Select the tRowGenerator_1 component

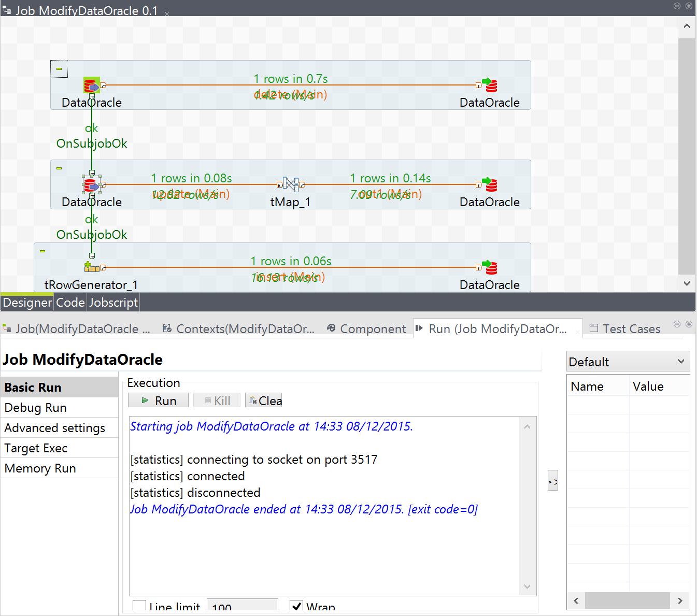tap(91, 267)
